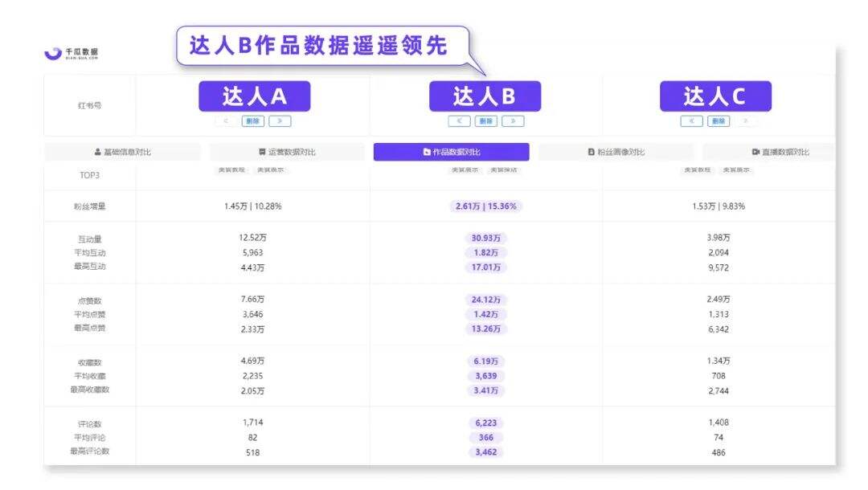This screenshot has height=490, width=868.
Task: Click the value 1.45万 | 10.28%
Action: click(x=253, y=206)
